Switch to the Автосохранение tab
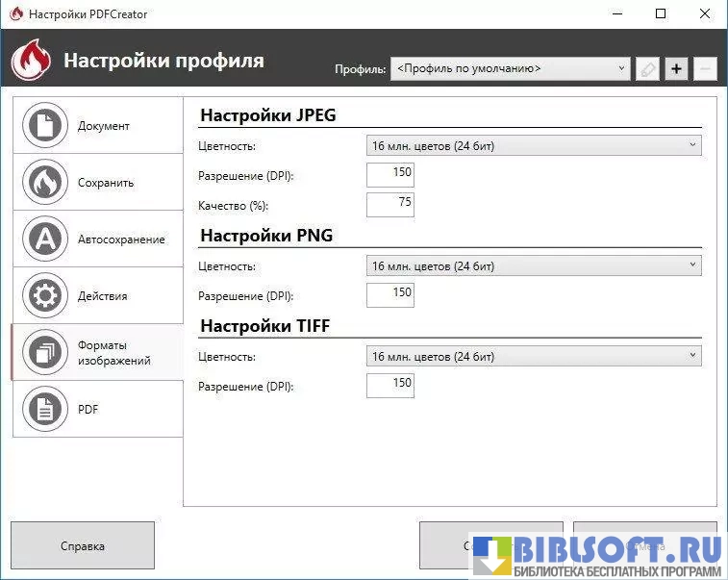Screen dimensions: 728x580 click(x=121, y=240)
